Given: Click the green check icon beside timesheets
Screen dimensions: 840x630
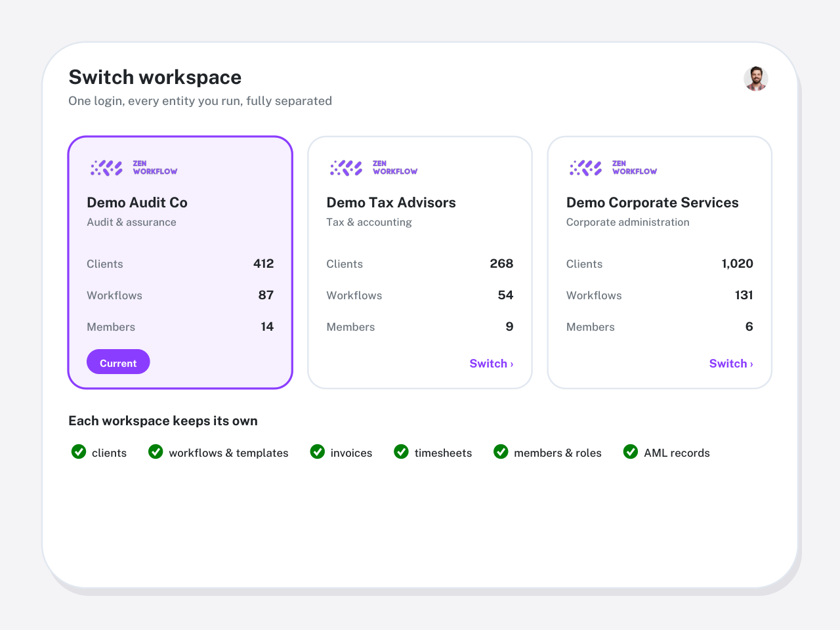Looking at the screenshot, I should [x=402, y=451].
